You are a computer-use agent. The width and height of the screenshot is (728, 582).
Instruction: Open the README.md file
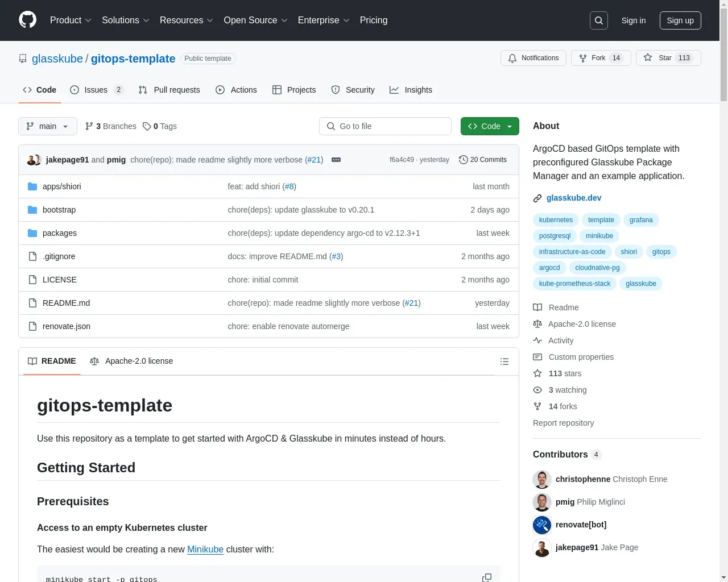coord(66,303)
